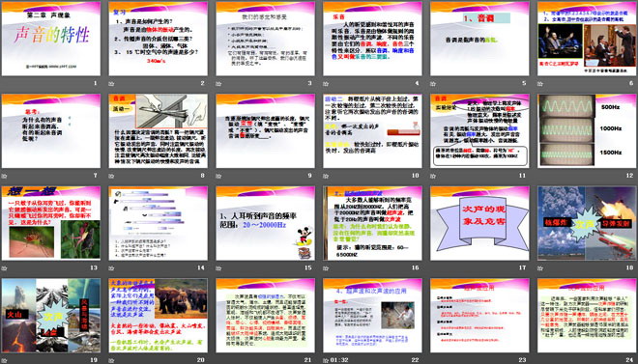Click the animation star icon under slide 10

(326, 176)
